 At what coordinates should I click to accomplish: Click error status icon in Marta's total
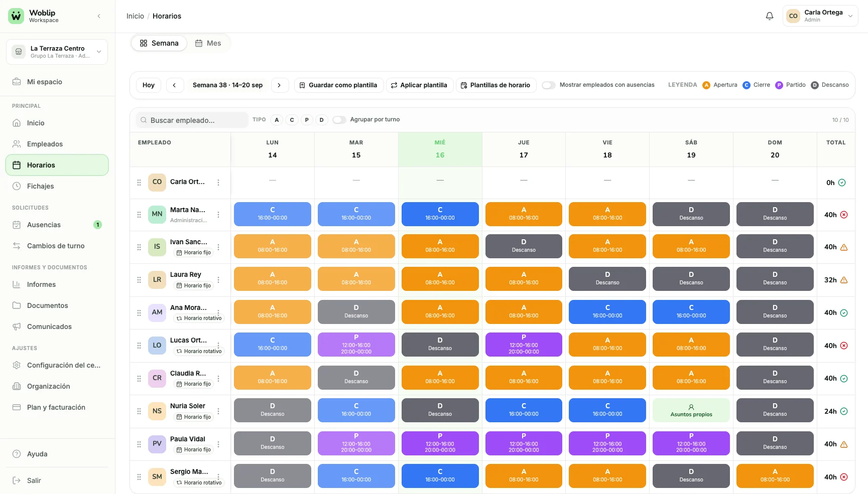point(844,215)
